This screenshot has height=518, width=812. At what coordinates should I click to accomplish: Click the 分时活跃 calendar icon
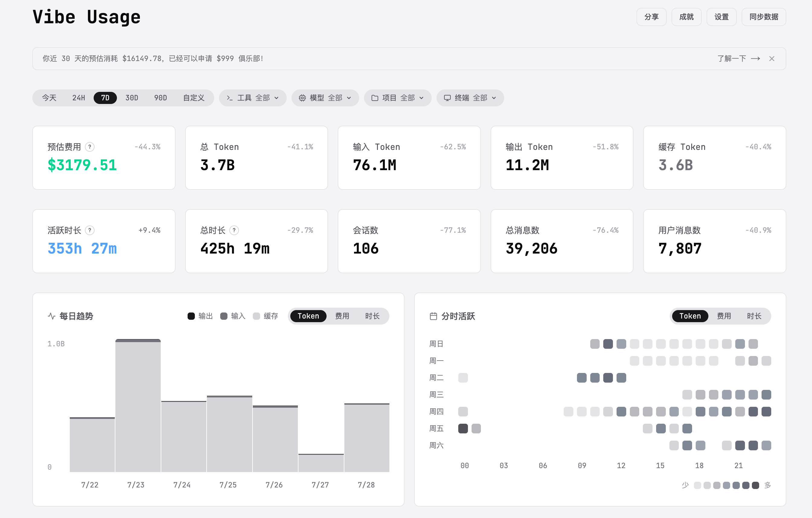click(x=433, y=316)
